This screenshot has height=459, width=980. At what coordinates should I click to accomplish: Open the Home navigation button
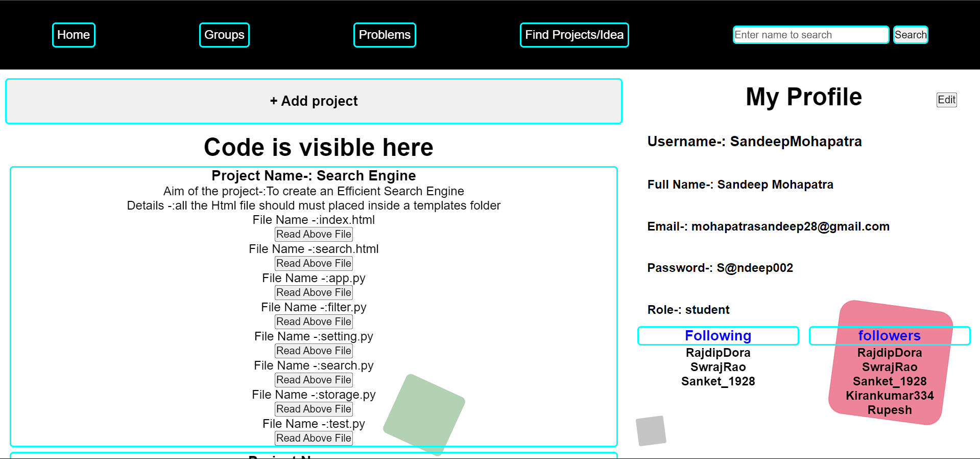(74, 35)
